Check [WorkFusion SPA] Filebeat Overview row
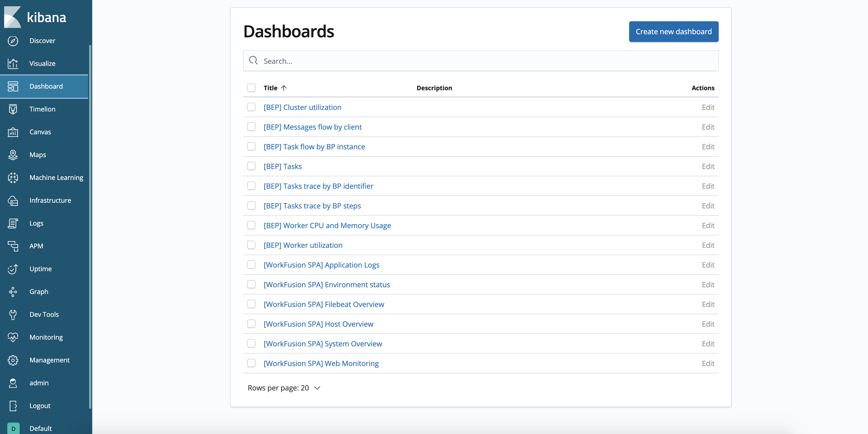This screenshot has height=434, width=868. (x=251, y=304)
